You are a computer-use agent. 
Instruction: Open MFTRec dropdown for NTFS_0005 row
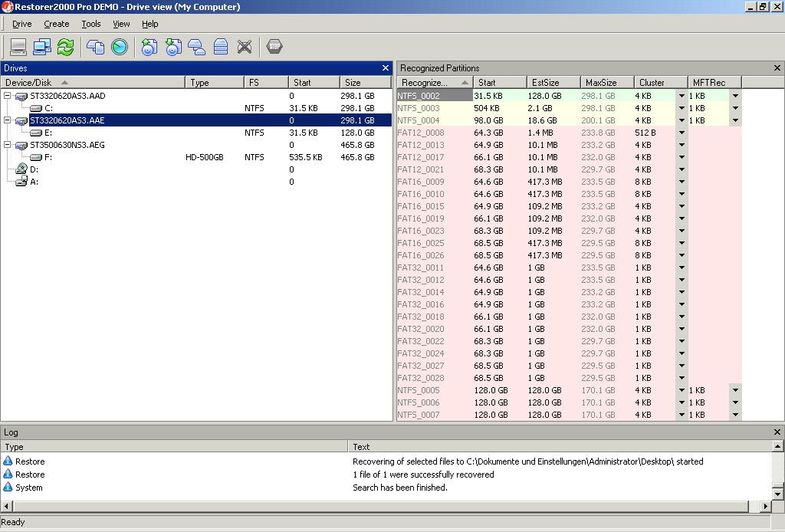(735, 390)
